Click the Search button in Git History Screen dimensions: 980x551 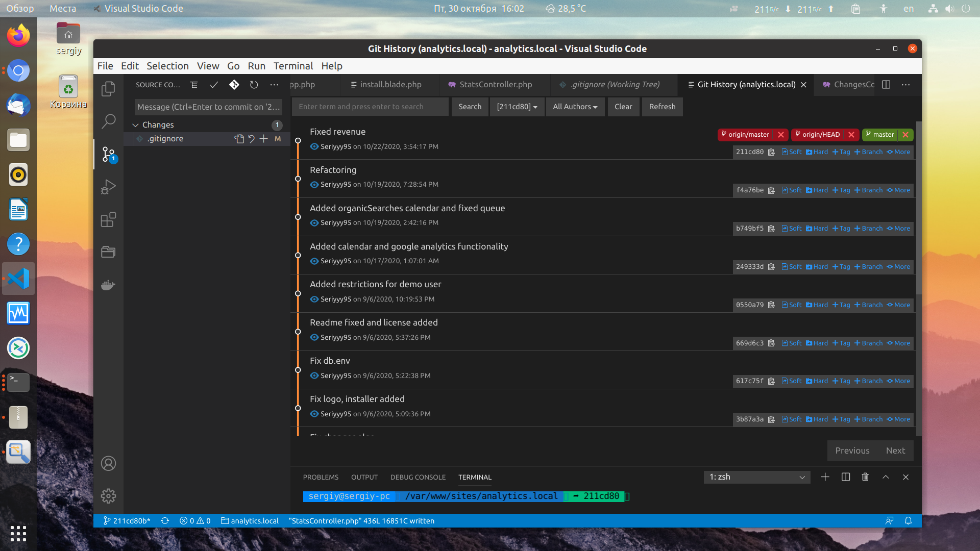coord(470,107)
